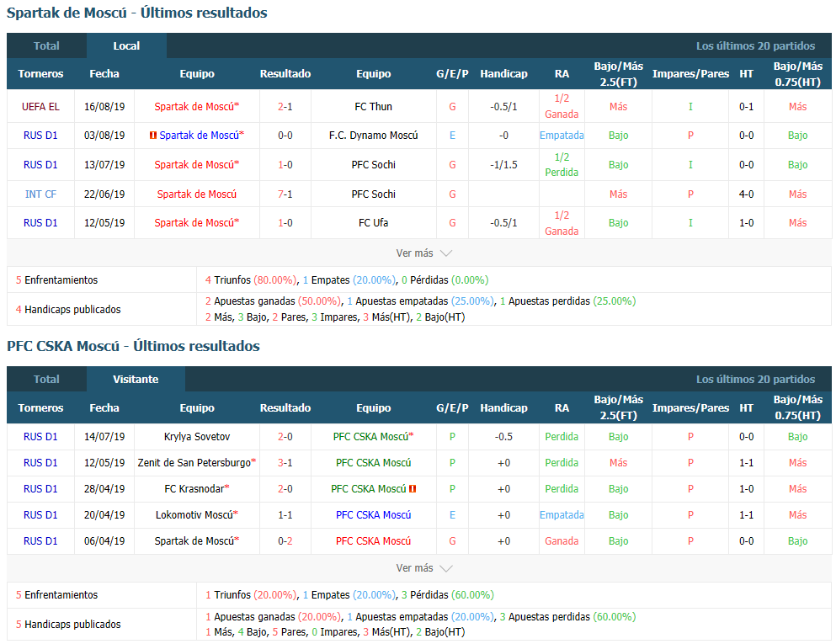The width and height of the screenshot is (836, 644).
Task: Click the 2-0 result in the Krylya Sovetov row
Action: coord(285,437)
